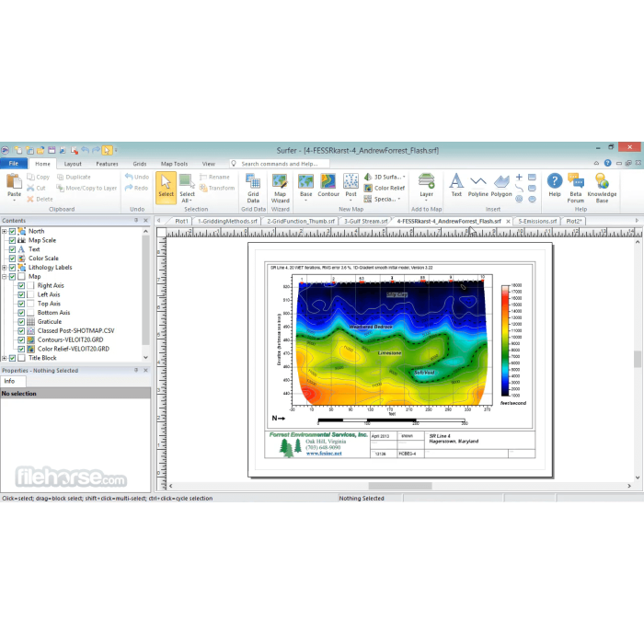The width and height of the screenshot is (644, 644).
Task: Switch to the Map Tools ribbon tab
Action: (x=174, y=164)
